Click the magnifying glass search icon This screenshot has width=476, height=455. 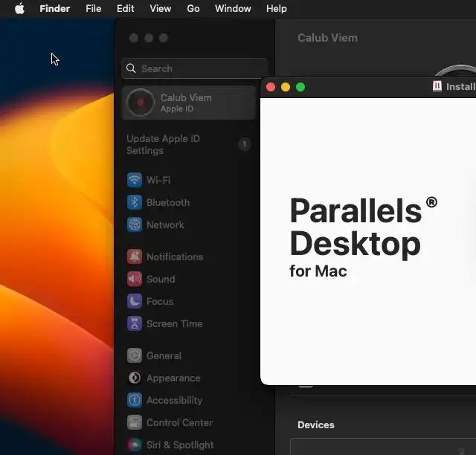(x=131, y=68)
